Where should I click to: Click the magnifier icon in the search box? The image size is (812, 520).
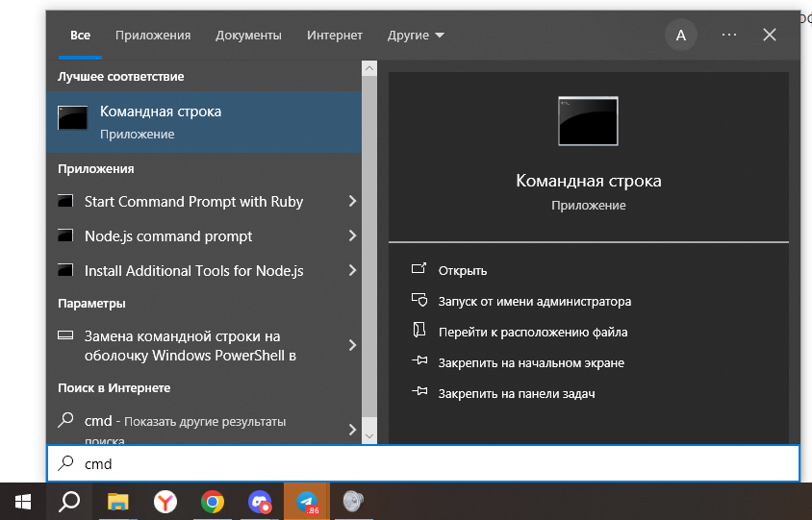coord(65,462)
